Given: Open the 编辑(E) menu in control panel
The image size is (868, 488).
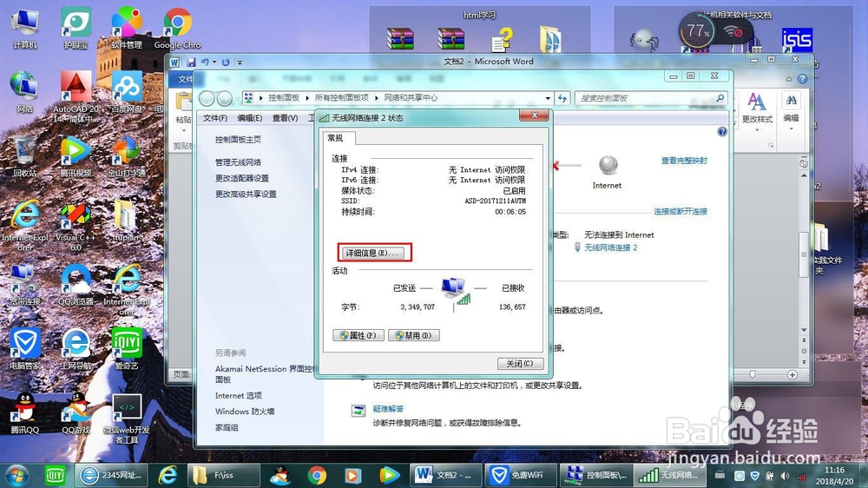Looking at the screenshot, I should (x=250, y=118).
